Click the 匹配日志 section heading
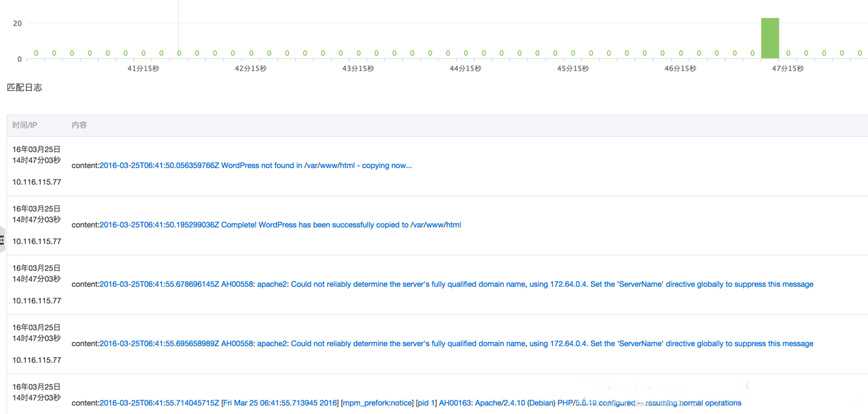868x414 pixels. click(x=24, y=88)
